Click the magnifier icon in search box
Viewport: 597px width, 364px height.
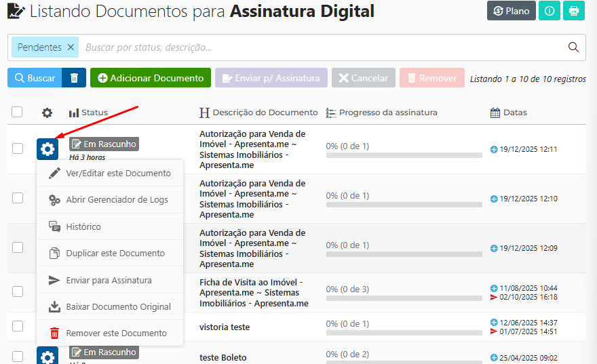tap(573, 47)
